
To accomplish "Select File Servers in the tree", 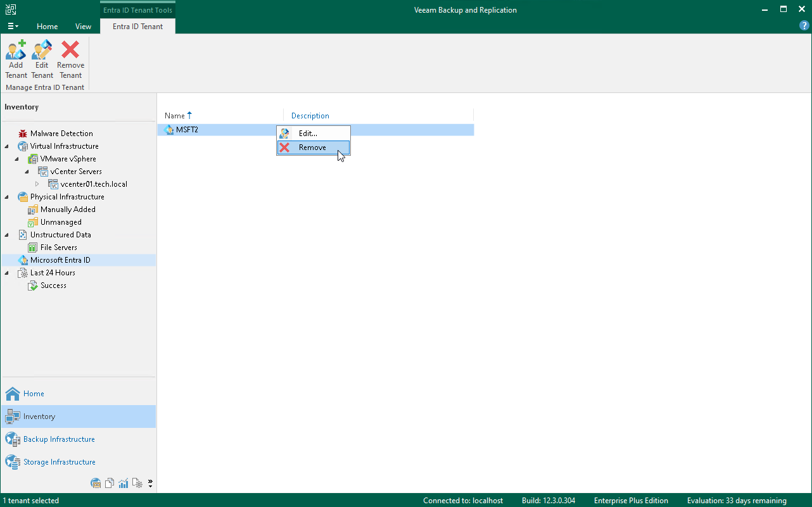I will (59, 247).
